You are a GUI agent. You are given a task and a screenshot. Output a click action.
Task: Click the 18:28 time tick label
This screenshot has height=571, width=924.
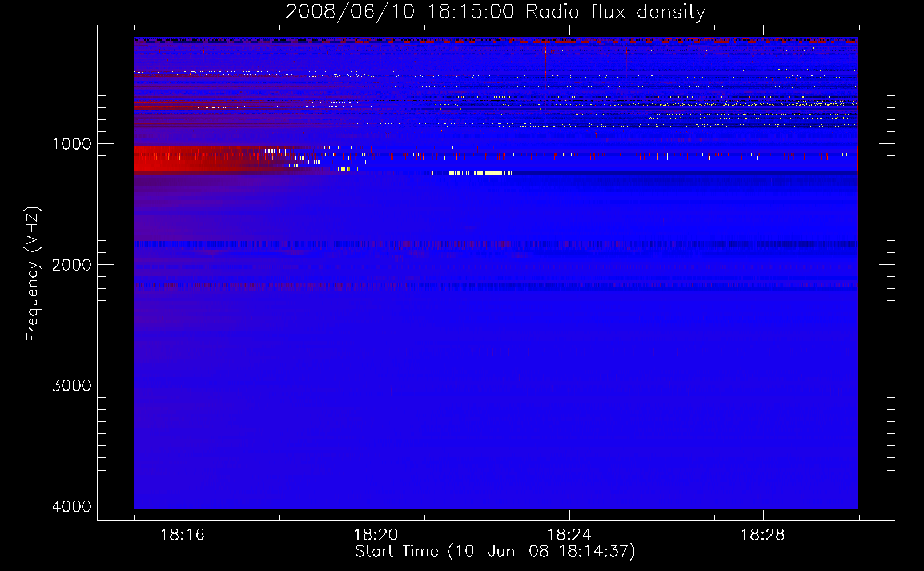pyautogui.click(x=763, y=535)
